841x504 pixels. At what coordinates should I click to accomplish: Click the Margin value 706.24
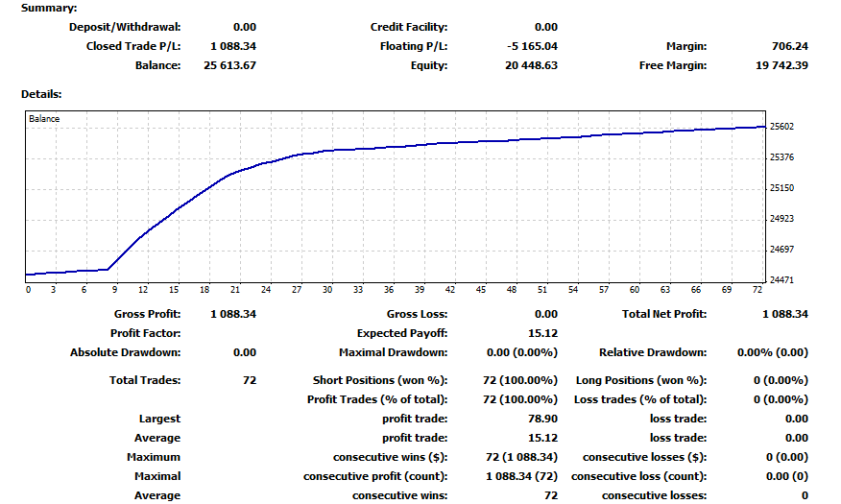tap(790, 46)
